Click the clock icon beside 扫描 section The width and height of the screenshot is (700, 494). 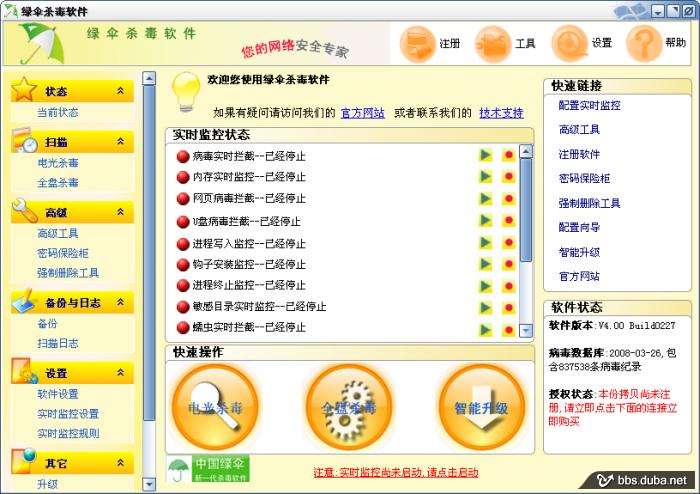[x=25, y=140]
